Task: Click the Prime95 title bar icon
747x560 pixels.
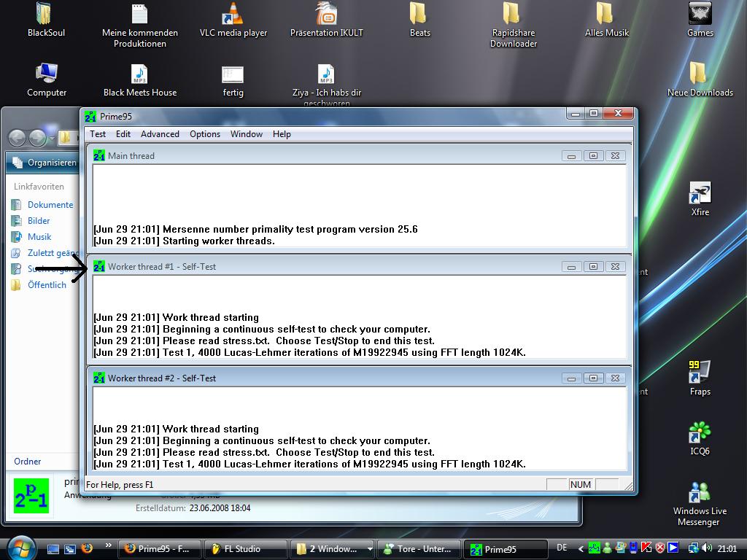Action: click(90, 116)
